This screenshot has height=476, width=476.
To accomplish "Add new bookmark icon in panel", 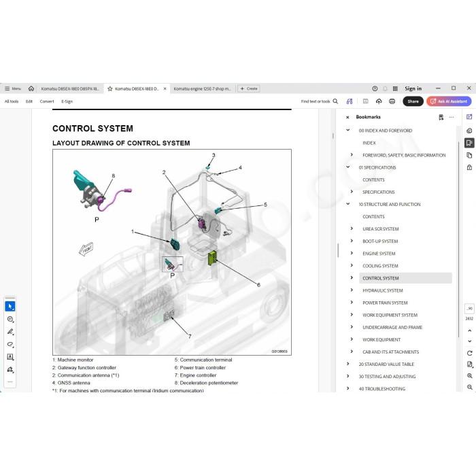I will [441, 117].
